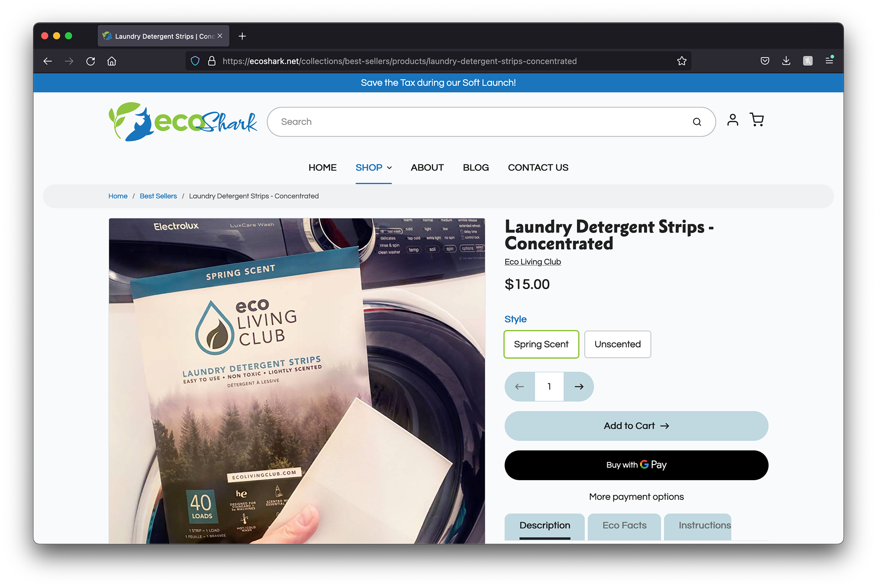Click the product photo of detergent package

pos(297,381)
